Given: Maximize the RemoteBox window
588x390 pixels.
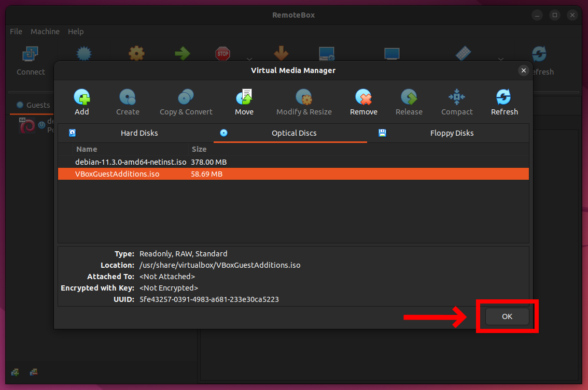Looking at the screenshot, I should 555,15.
